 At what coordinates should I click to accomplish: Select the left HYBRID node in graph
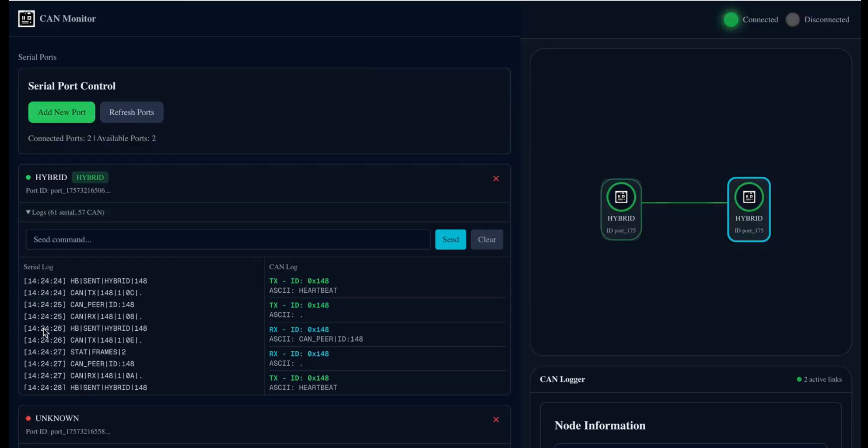point(621,209)
